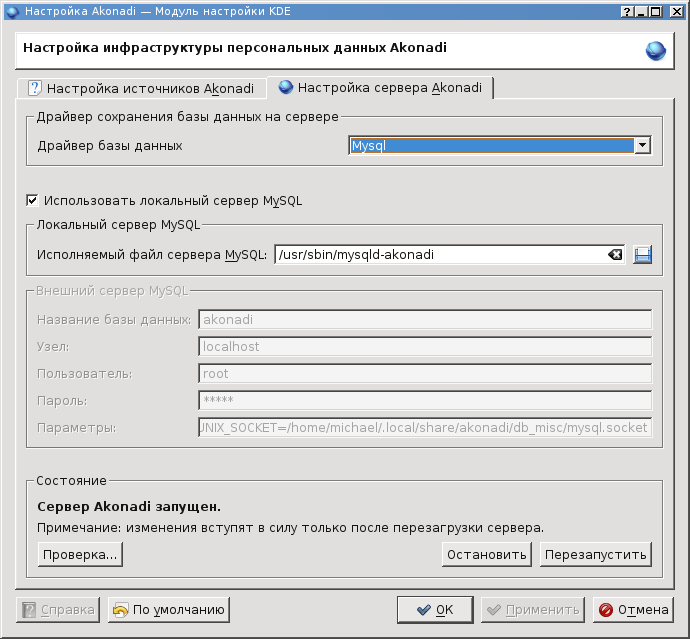690x639 pixels.
Task: Click the 'Узел' localhost field
Action: pos(425,347)
